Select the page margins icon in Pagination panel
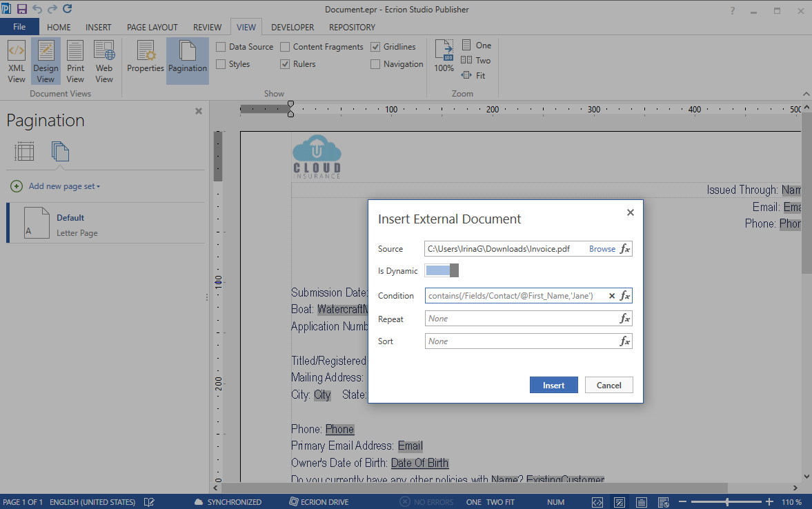This screenshot has height=509, width=812. tap(25, 151)
